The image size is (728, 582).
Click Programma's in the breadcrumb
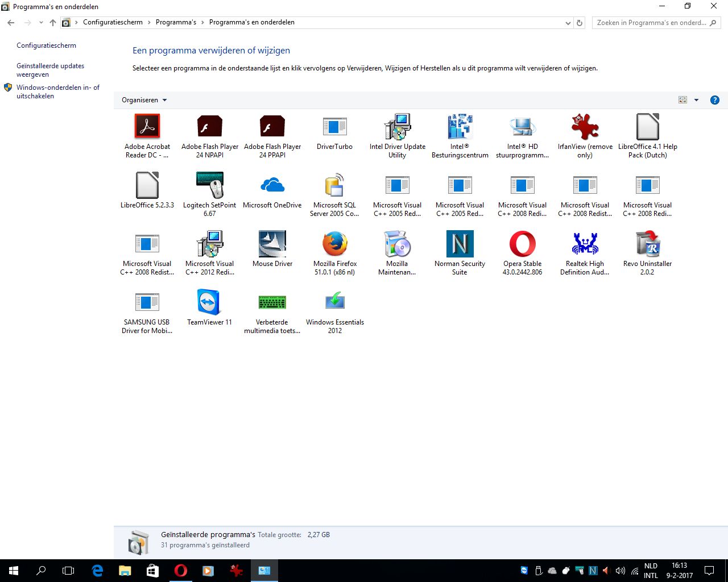pyautogui.click(x=176, y=22)
